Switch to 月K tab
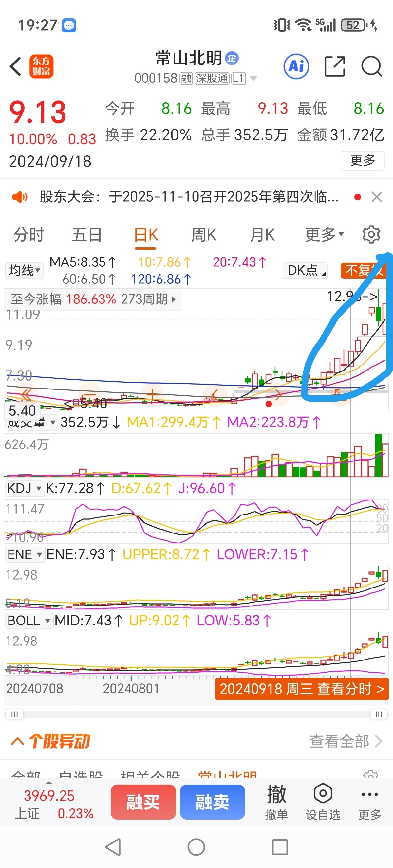393x868 pixels. pyautogui.click(x=263, y=235)
